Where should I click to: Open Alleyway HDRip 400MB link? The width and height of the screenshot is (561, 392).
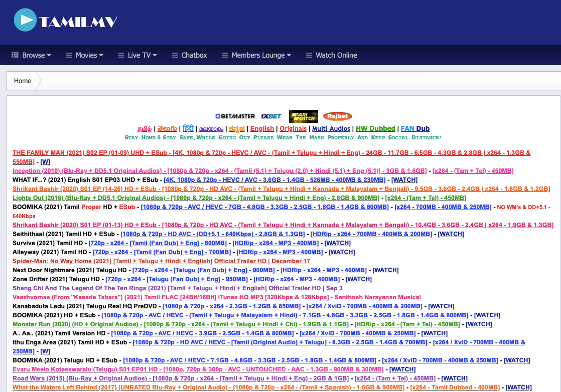[279, 252]
